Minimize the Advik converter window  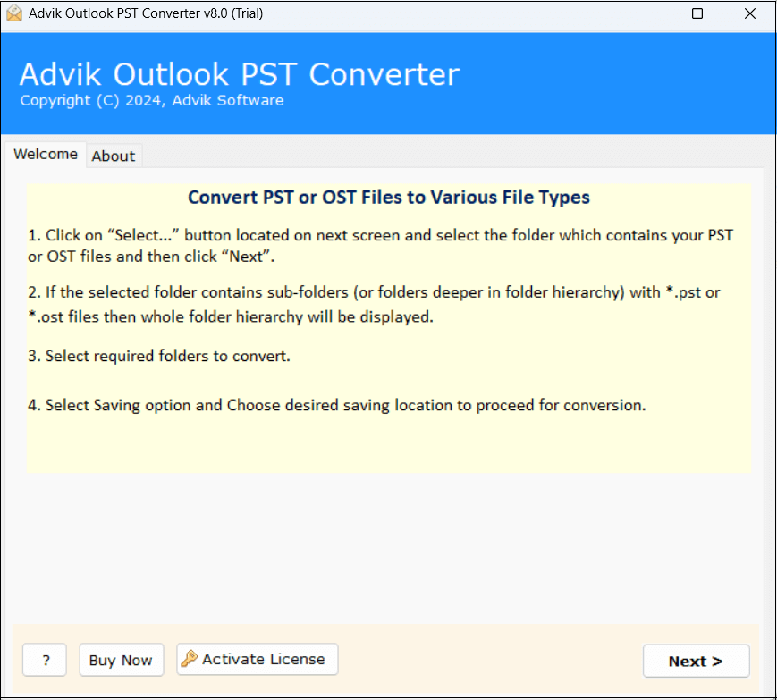pos(646,13)
